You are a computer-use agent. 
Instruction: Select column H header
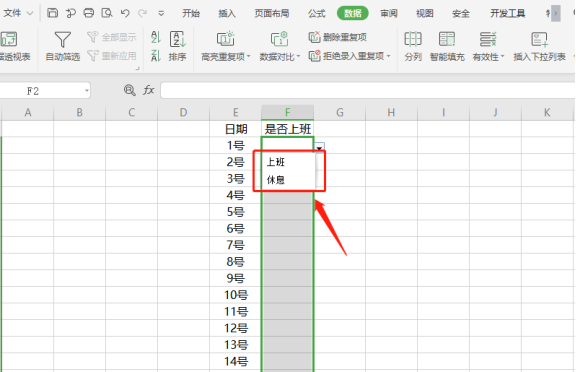391,112
